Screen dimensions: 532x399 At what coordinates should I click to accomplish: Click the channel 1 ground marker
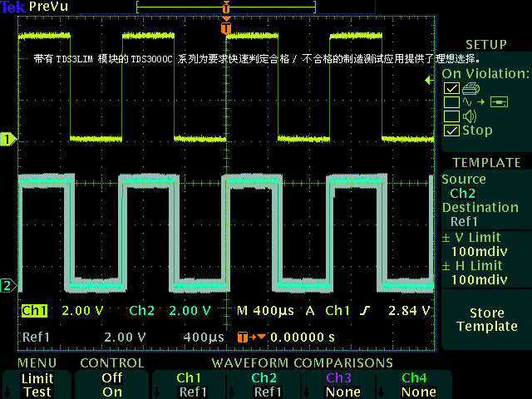[8, 139]
